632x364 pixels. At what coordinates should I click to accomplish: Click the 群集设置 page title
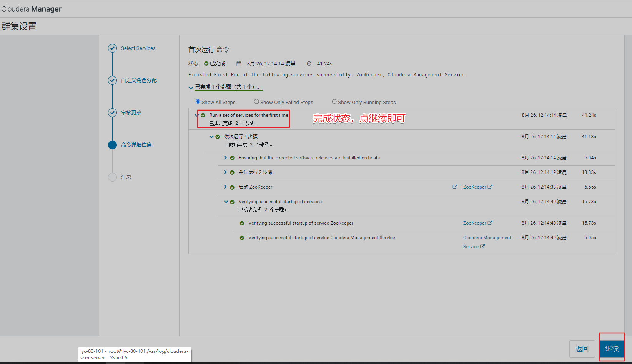click(19, 26)
